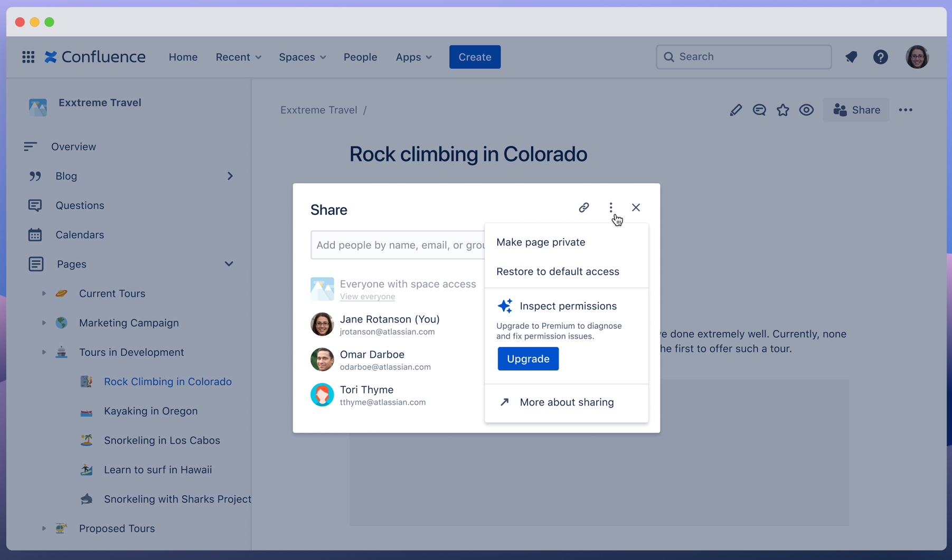The height and width of the screenshot is (560, 952).
Task: Collapse the Pages section chevron
Action: click(229, 264)
